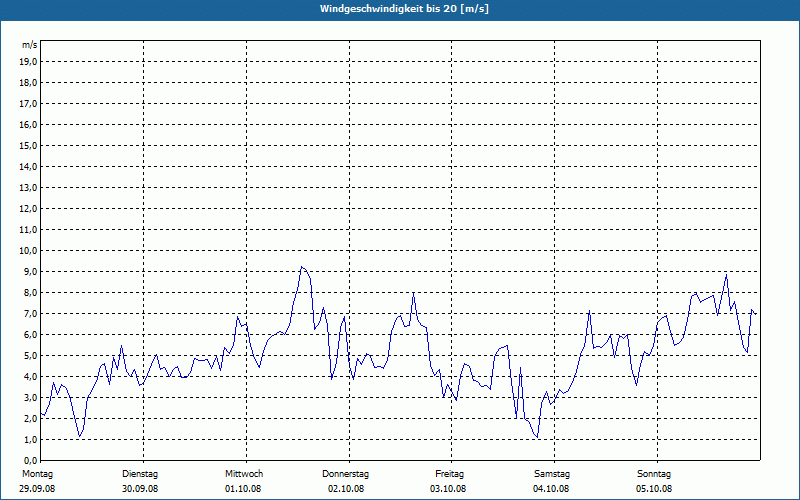Click the 8,0 axis value
The width and height of the screenshot is (800, 500).
pyautogui.click(x=30, y=292)
